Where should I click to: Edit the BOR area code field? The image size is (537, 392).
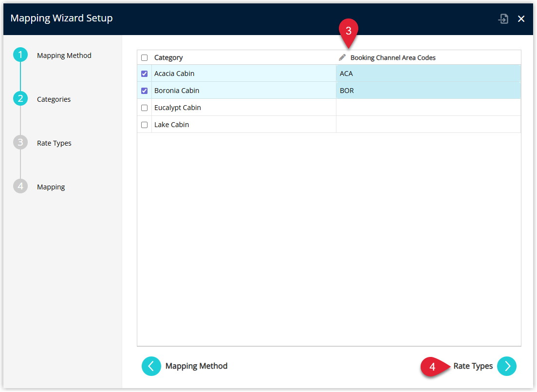(428, 91)
